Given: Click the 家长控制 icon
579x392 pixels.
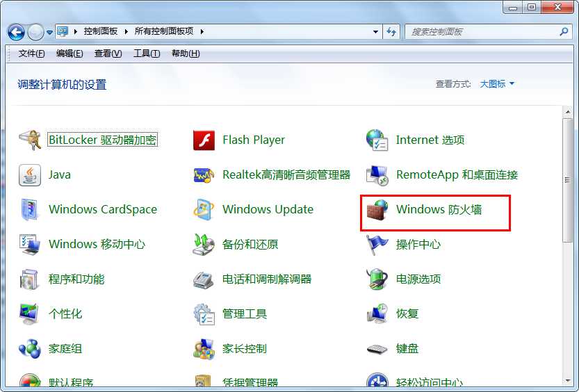Looking at the screenshot, I should pos(204,349).
